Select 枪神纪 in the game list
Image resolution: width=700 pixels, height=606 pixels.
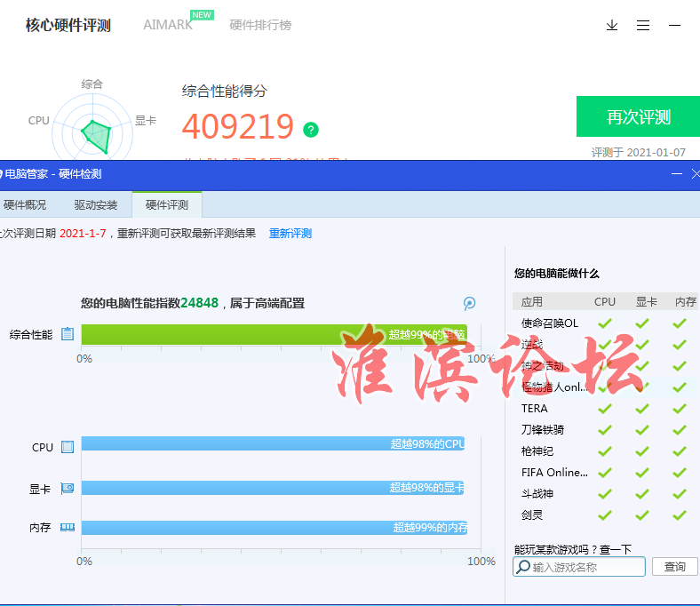tap(537, 451)
